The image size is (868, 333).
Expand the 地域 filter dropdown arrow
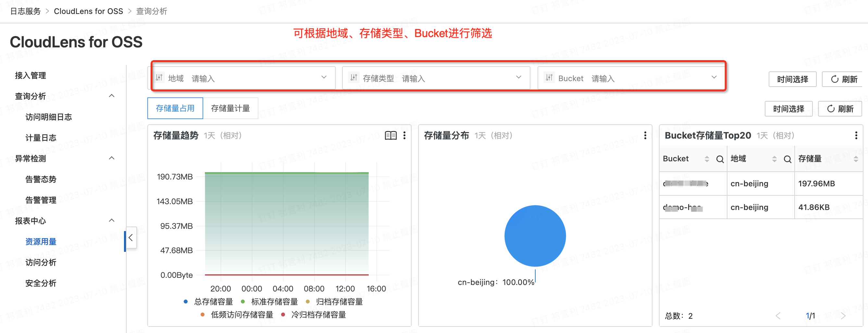coord(324,77)
